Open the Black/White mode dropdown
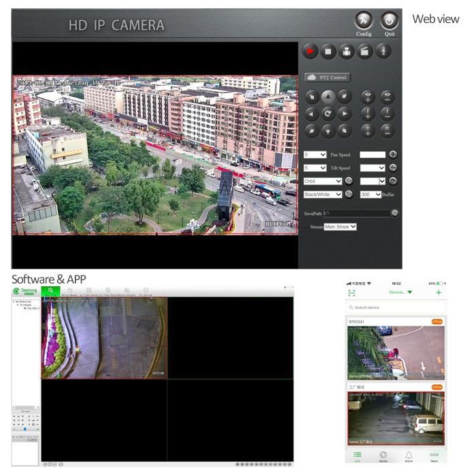This screenshot has height=476, width=476. (323, 194)
